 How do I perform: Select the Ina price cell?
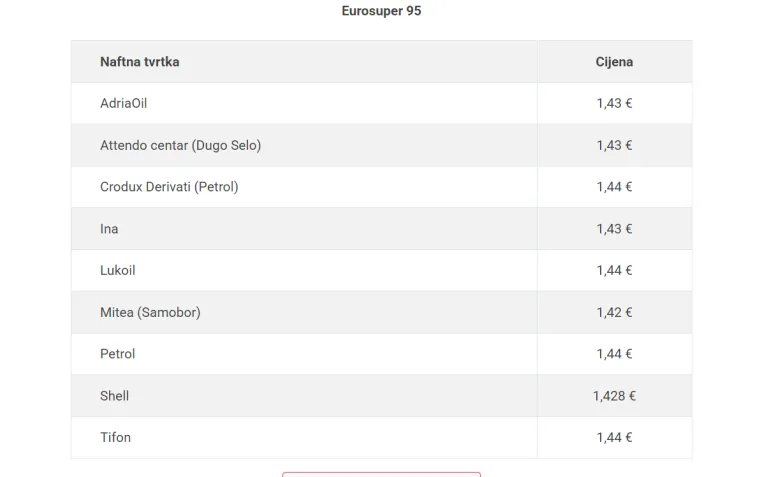pyautogui.click(x=614, y=229)
